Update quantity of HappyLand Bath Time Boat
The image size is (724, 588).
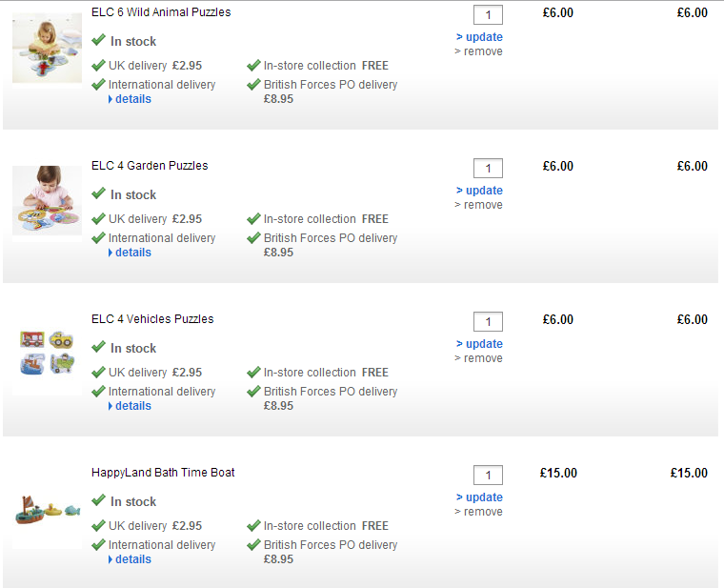479,497
